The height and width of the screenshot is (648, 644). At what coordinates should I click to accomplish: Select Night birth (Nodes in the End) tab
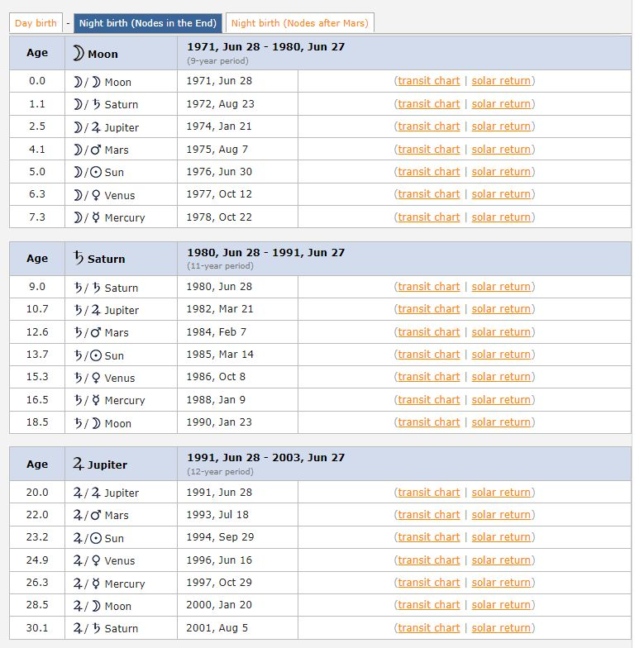[x=148, y=23]
